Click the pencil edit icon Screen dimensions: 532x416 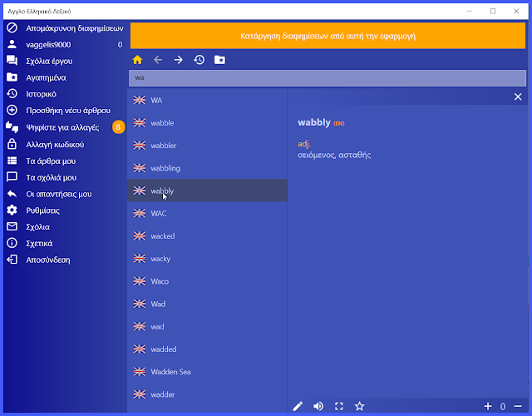coord(298,406)
